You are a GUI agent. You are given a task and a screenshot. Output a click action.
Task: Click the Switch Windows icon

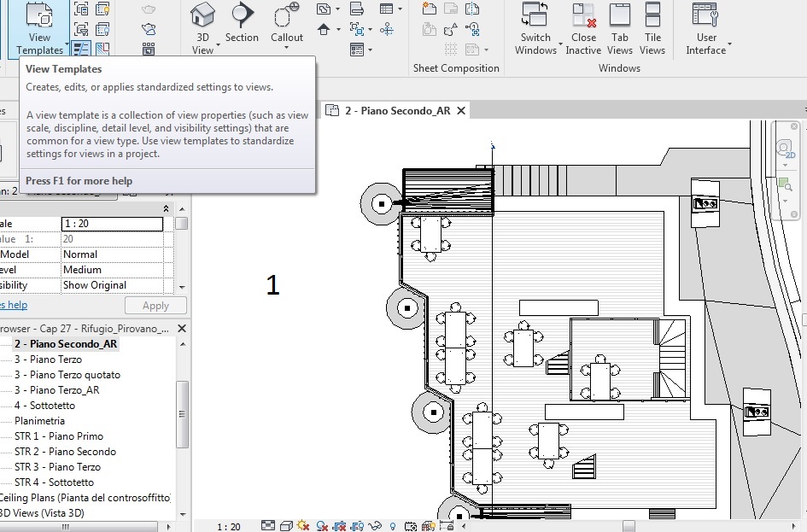(x=535, y=15)
